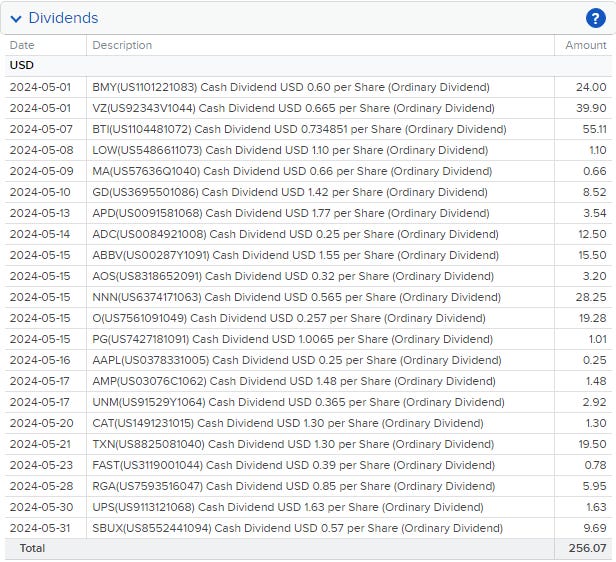Click the 19.50 amount for TXN

pos(592,444)
